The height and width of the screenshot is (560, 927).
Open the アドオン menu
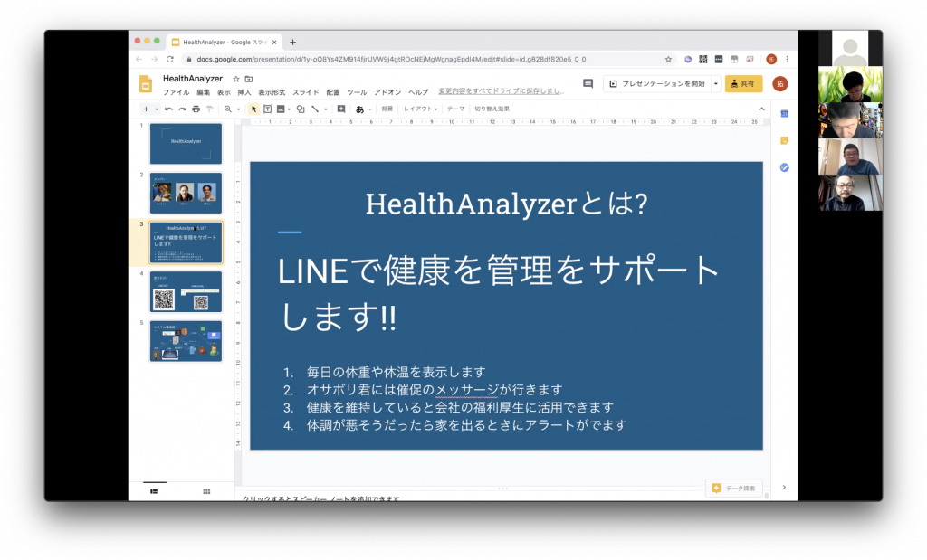387,93
